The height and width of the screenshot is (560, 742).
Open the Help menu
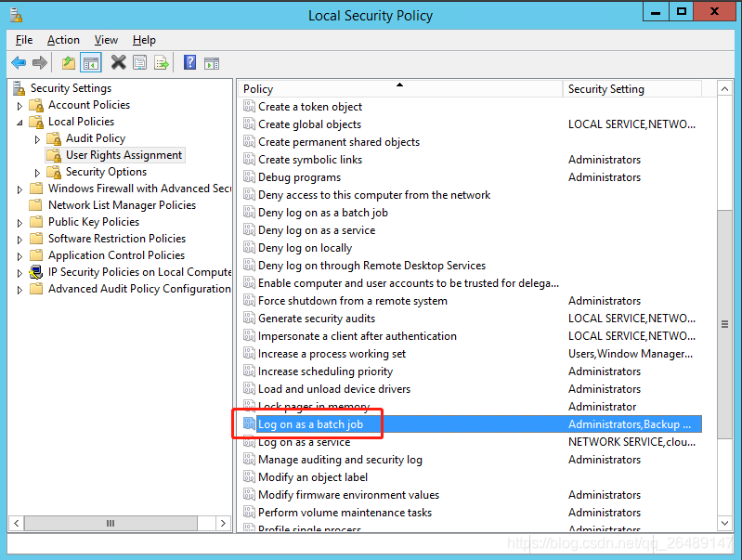tap(144, 40)
